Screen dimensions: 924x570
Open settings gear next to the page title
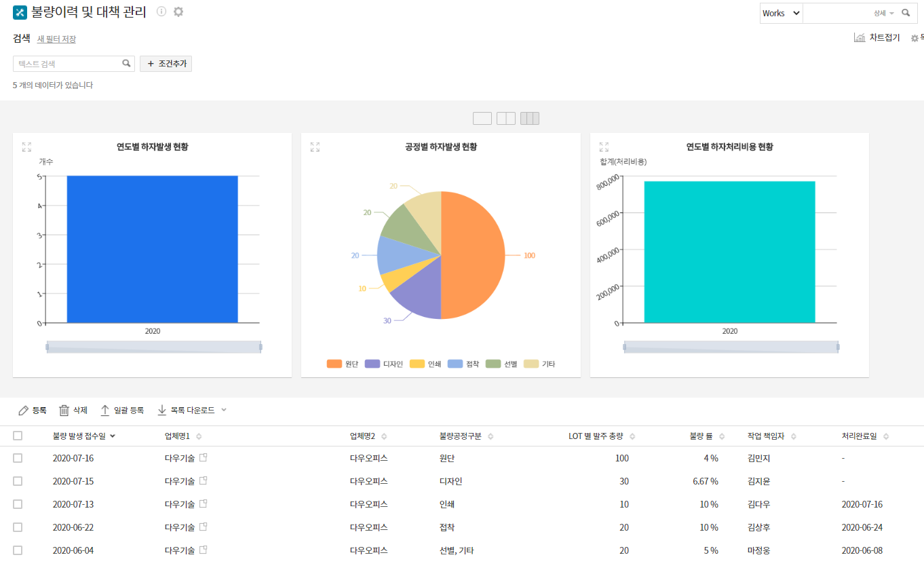coord(178,12)
